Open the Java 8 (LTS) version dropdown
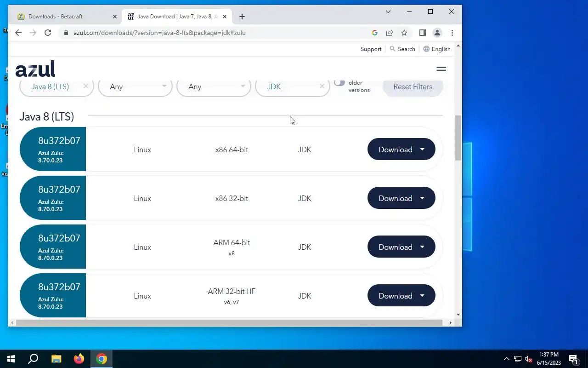This screenshot has width=588, height=368. (x=57, y=86)
